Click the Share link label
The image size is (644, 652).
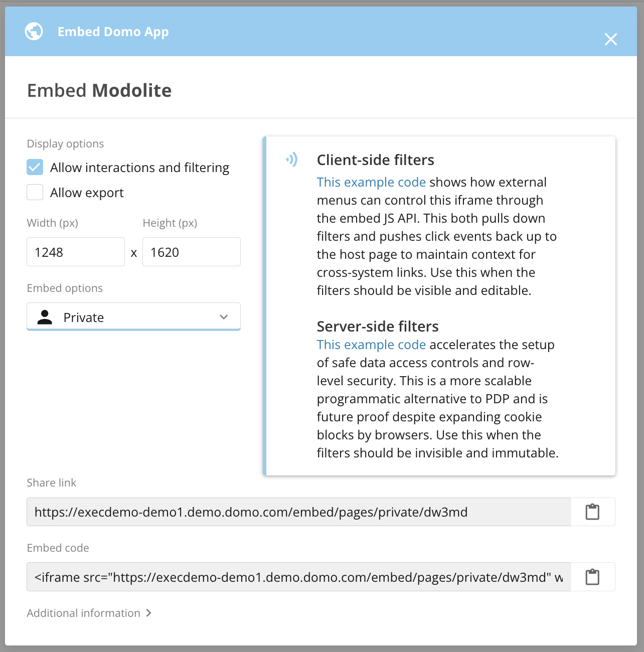pos(51,483)
